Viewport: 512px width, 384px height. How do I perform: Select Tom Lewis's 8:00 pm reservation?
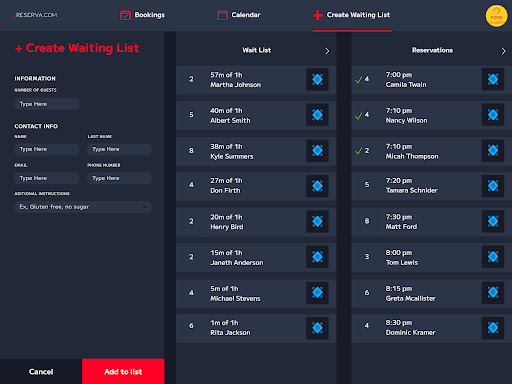coord(431,258)
